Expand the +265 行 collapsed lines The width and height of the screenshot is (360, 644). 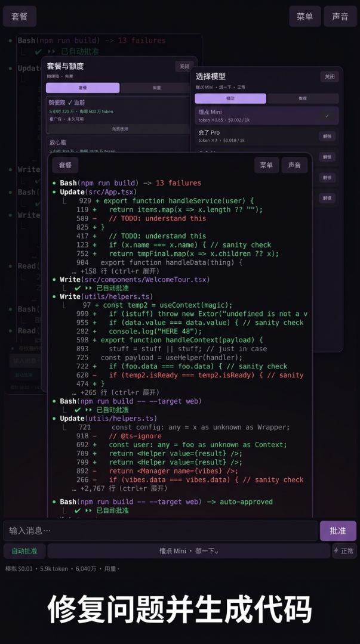(x=115, y=392)
